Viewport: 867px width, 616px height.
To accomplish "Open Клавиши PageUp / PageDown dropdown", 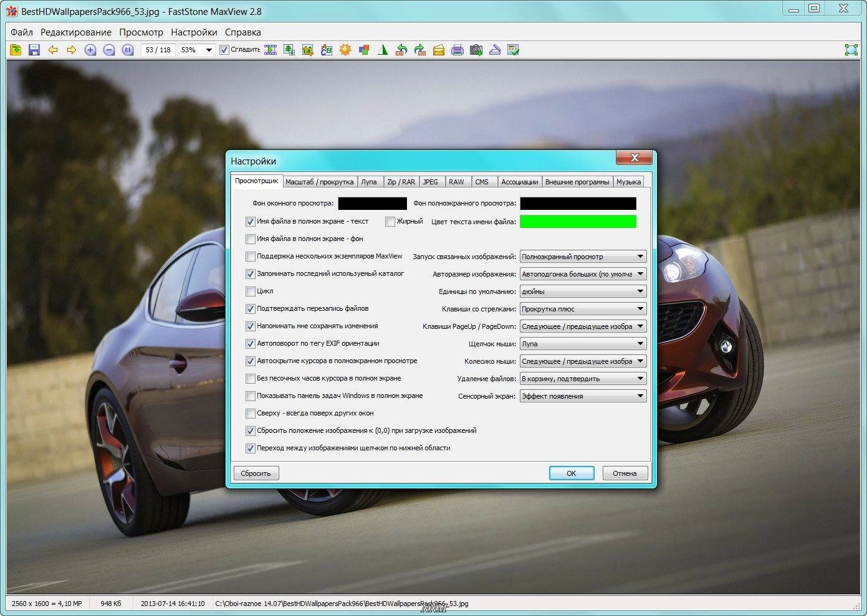I will (583, 326).
